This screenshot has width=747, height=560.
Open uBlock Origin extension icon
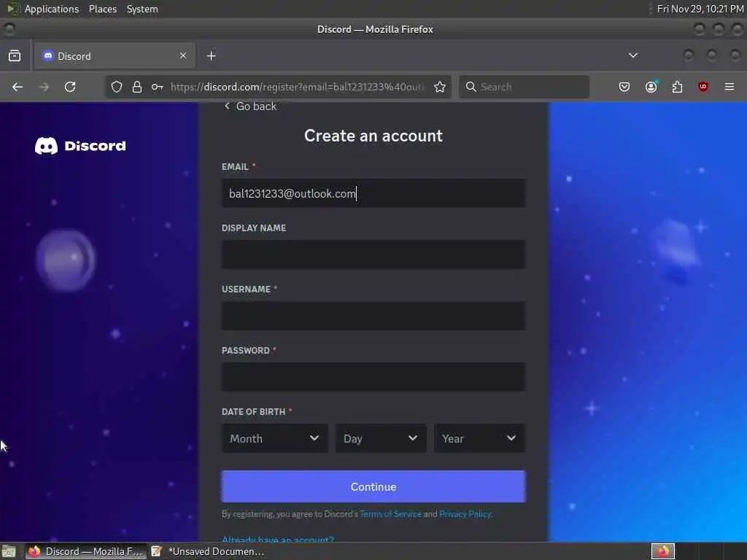click(x=703, y=87)
